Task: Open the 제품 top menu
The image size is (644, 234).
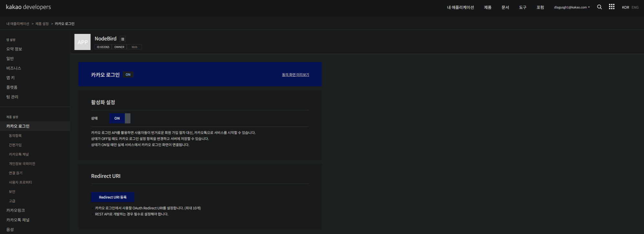Action: pos(488,7)
